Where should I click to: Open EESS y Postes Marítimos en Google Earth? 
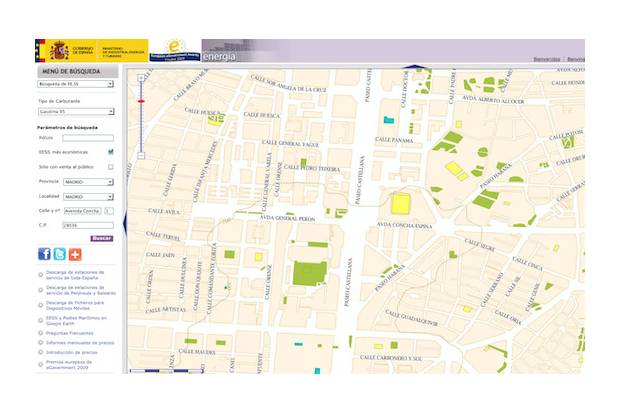pos(76,320)
